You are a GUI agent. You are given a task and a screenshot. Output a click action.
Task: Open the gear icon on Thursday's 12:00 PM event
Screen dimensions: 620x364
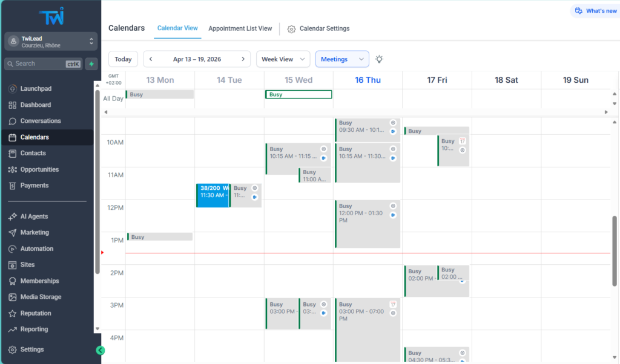point(393,206)
